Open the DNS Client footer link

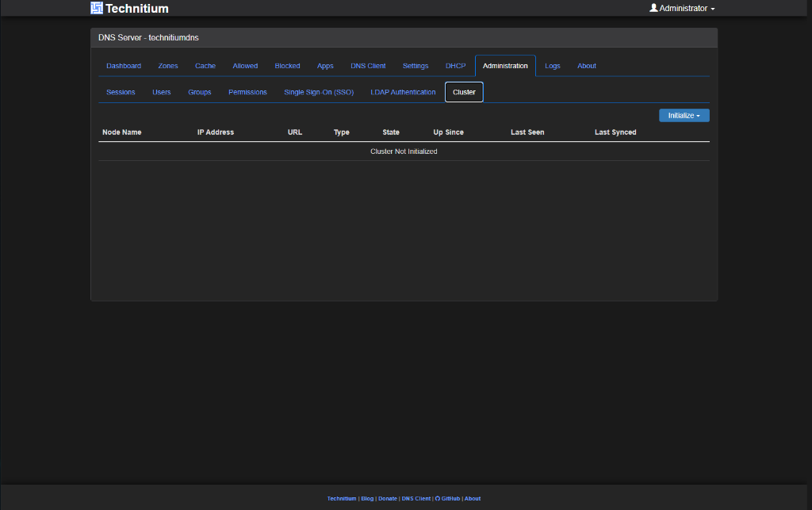(416, 499)
